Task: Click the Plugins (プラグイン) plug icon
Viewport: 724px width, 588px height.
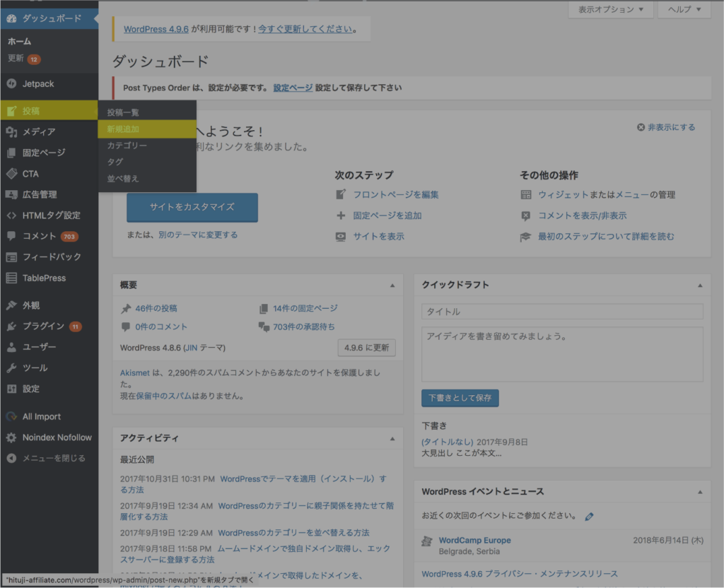Action: (x=11, y=327)
